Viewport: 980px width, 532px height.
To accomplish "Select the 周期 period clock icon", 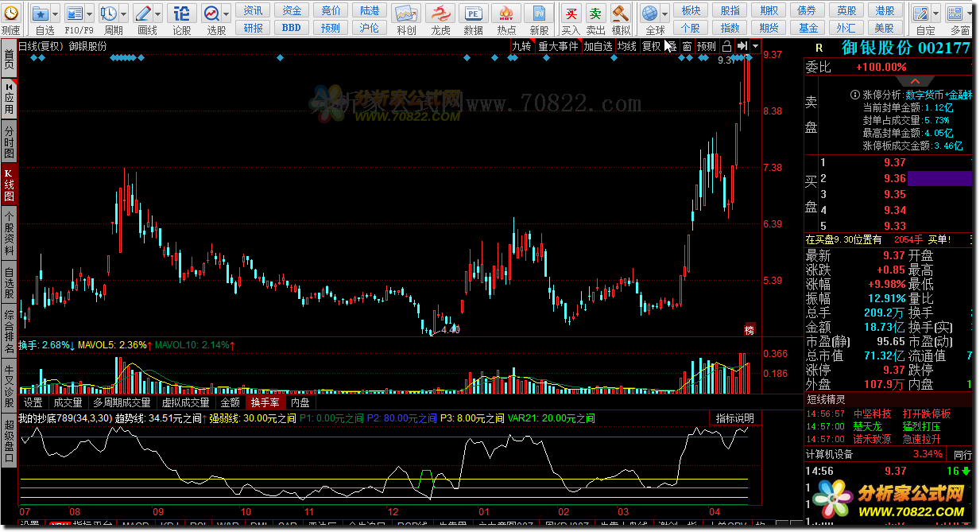I will click(108, 13).
